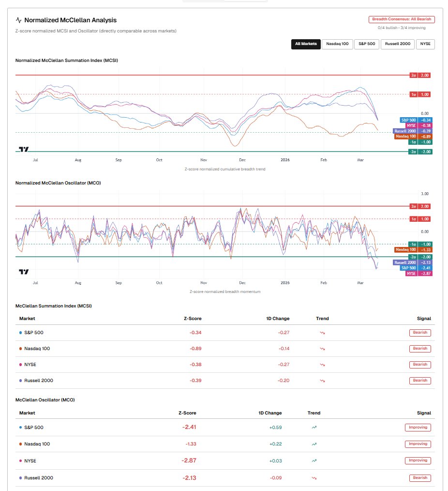Click the improving trend arrow for NYSE MCO row
The height and width of the screenshot is (491, 448).
click(x=314, y=460)
